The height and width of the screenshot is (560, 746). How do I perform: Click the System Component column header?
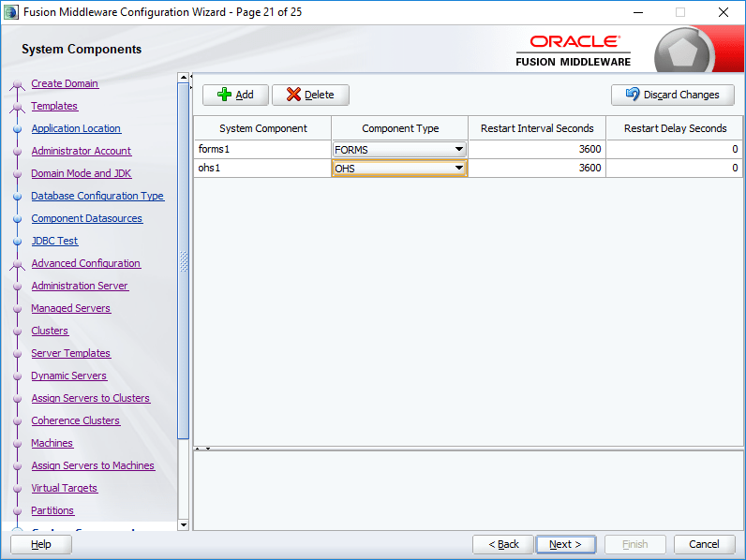(262, 128)
